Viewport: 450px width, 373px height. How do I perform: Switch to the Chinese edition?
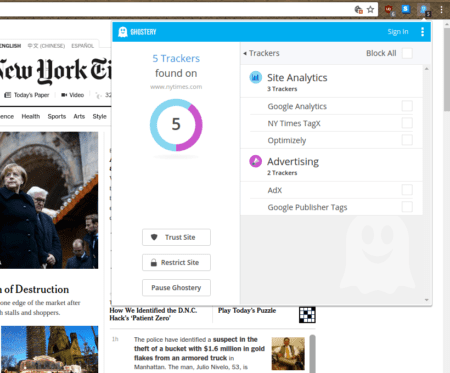46,46
